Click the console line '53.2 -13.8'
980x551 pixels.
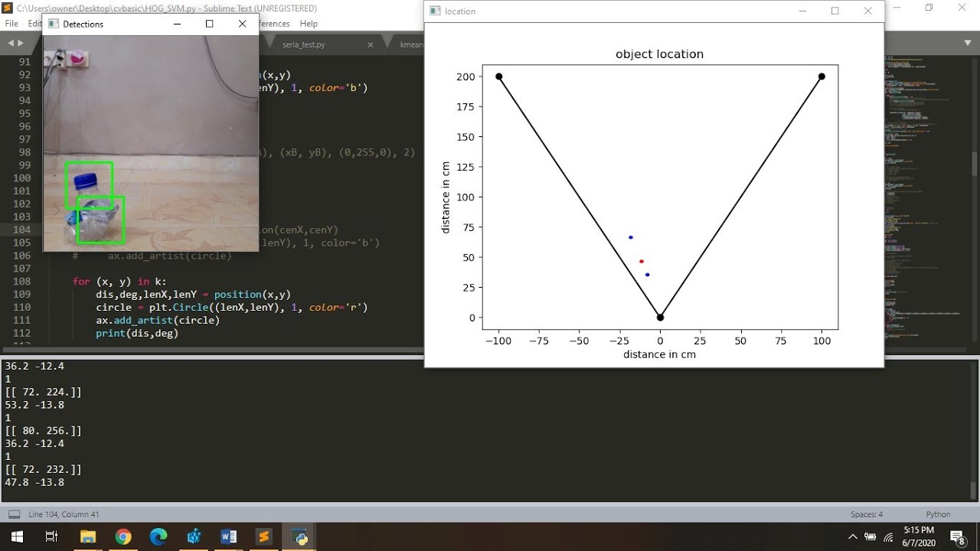coord(34,405)
